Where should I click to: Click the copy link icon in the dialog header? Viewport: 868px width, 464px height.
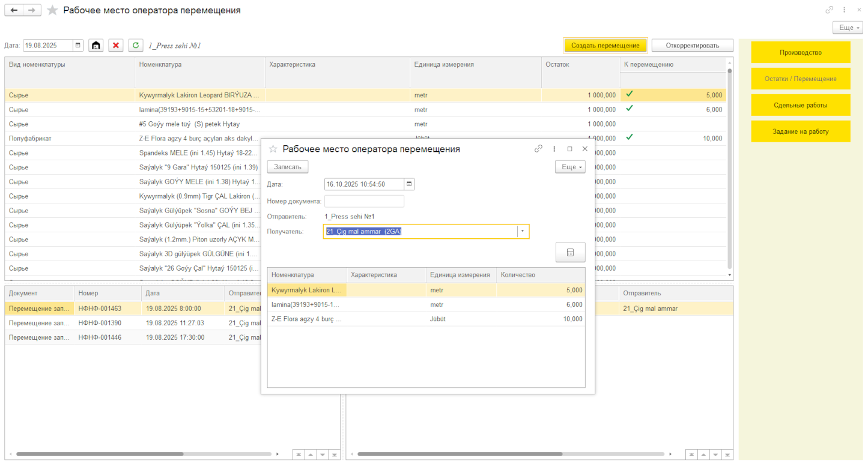click(x=538, y=149)
